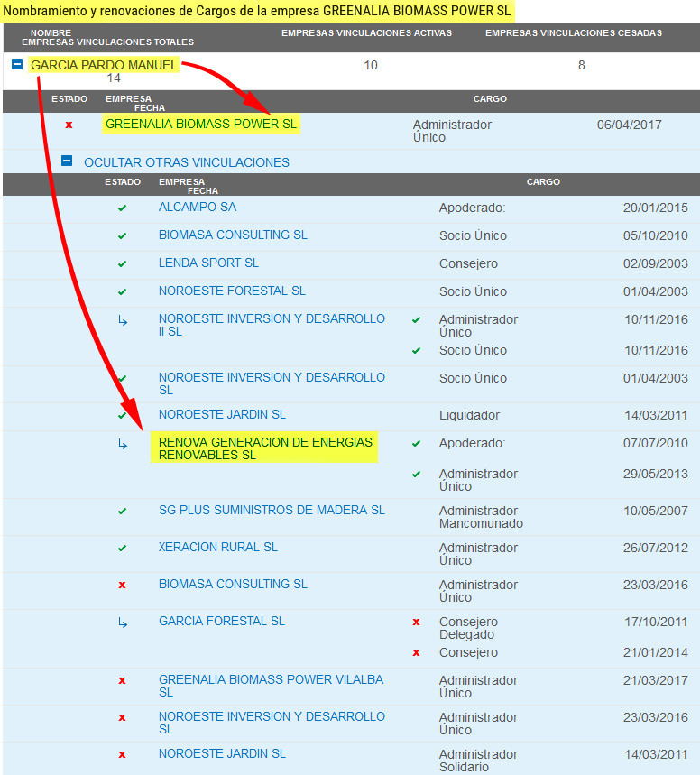Click red X beside GREENALIA BIOMASS POWER VILALBA
700x775 pixels.
[x=123, y=680]
